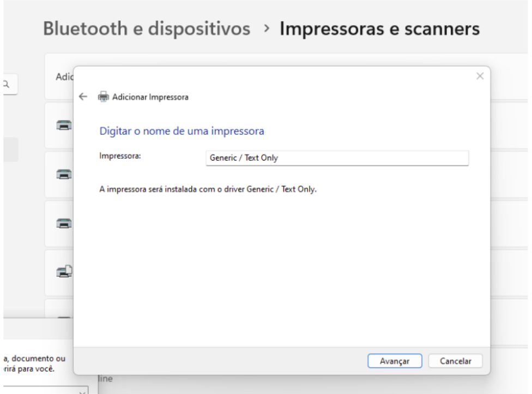Click the search magnifier icon in Settings
532x394 pixels.
[x=6, y=84]
